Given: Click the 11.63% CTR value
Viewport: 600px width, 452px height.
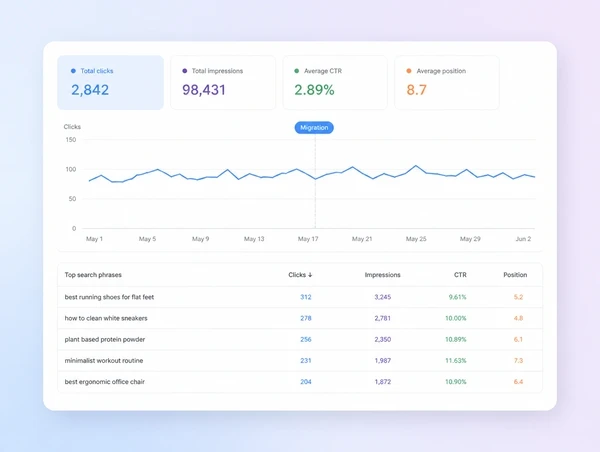Looking at the screenshot, I should [456, 361].
